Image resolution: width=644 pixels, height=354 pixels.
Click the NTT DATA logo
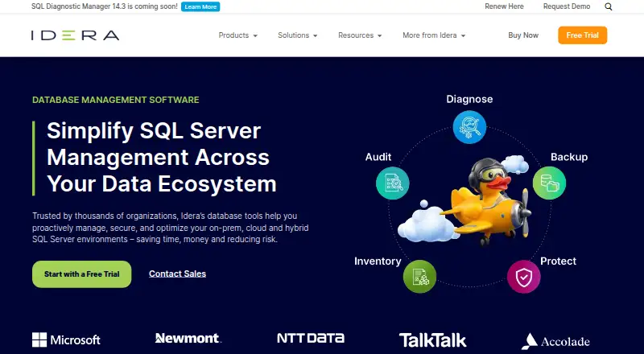point(311,338)
